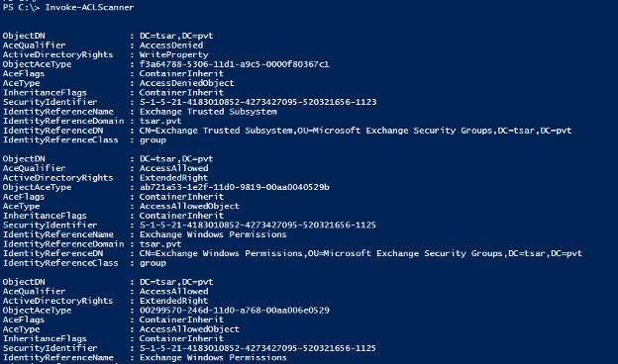Click the AccessDeniedObject AceType value
This screenshot has height=364, width=618.
click(187, 83)
